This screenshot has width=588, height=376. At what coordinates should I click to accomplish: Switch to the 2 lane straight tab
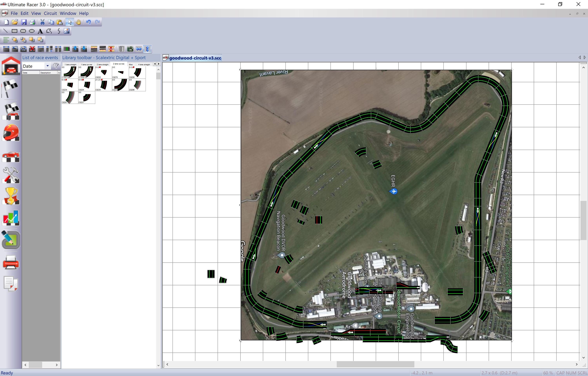pyautogui.click(x=102, y=64)
